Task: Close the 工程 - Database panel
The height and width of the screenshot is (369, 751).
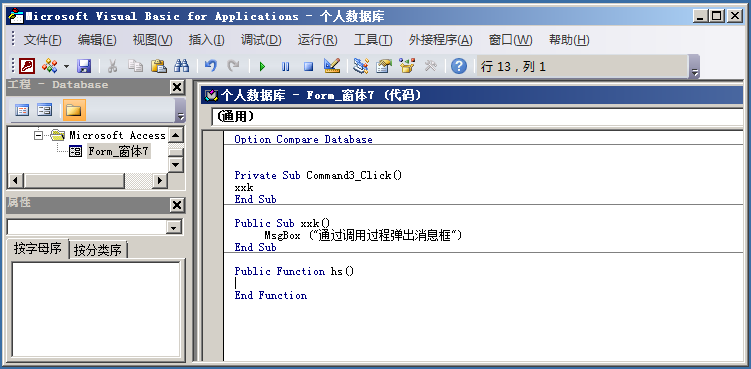Action: coord(177,87)
